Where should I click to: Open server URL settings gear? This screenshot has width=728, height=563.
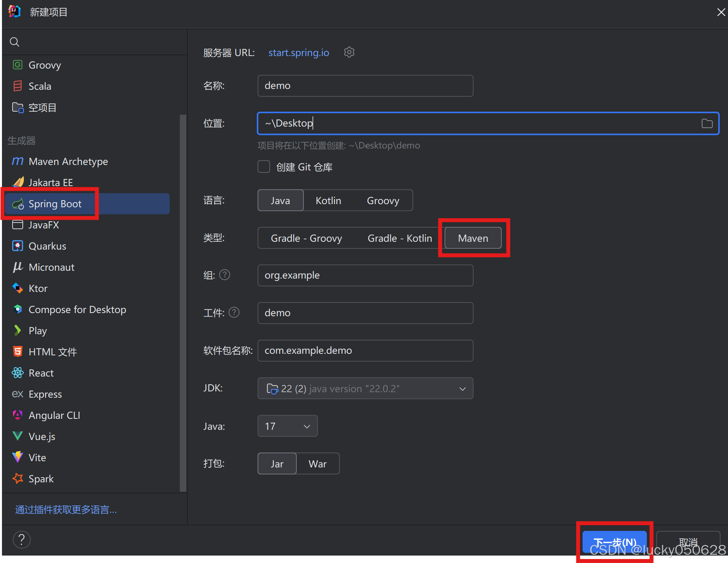click(349, 52)
